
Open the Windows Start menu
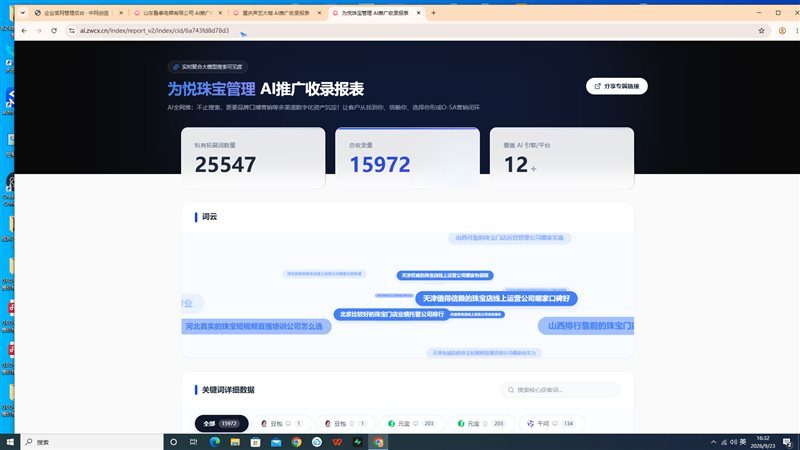coord(10,442)
